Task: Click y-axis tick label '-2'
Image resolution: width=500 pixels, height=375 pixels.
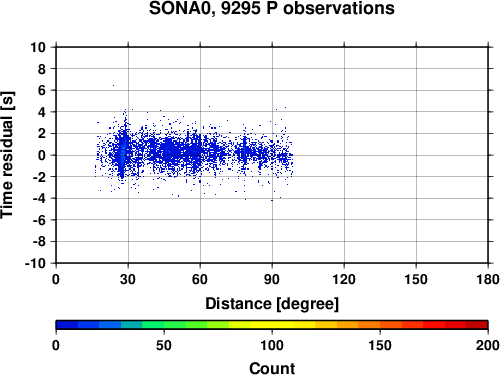Action: (39, 177)
